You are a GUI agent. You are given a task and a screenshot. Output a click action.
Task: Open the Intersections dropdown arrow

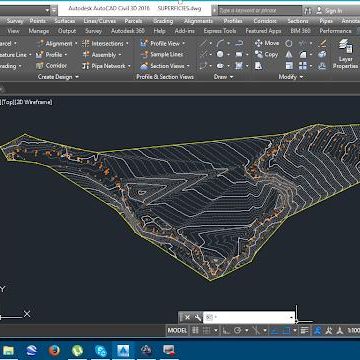click(x=127, y=44)
